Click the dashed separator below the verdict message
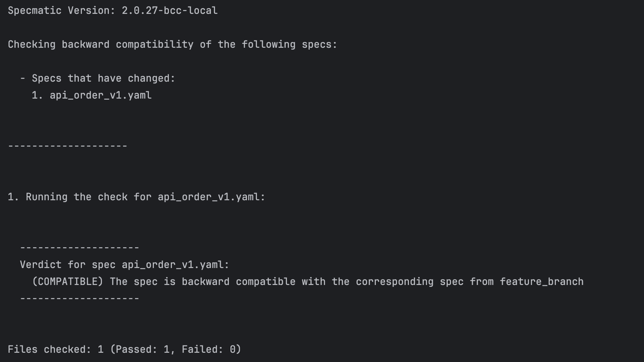The height and width of the screenshot is (362, 644). pyautogui.click(x=79, y=298)
